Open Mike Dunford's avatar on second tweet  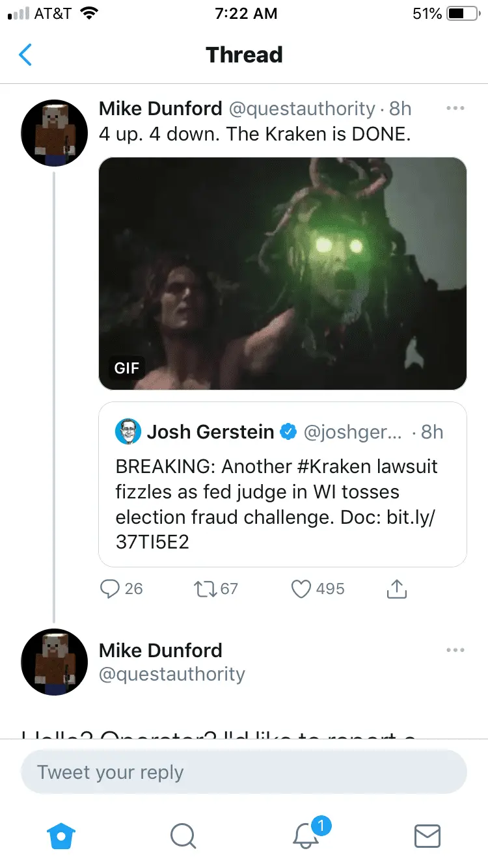pyautogui.click(x=55, y=662)
